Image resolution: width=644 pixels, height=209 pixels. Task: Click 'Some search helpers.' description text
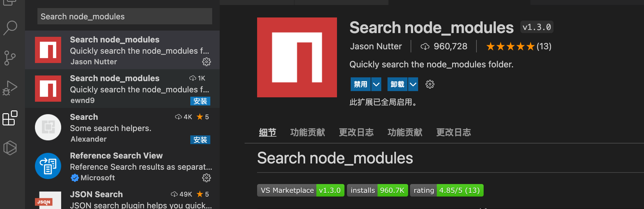111,128
